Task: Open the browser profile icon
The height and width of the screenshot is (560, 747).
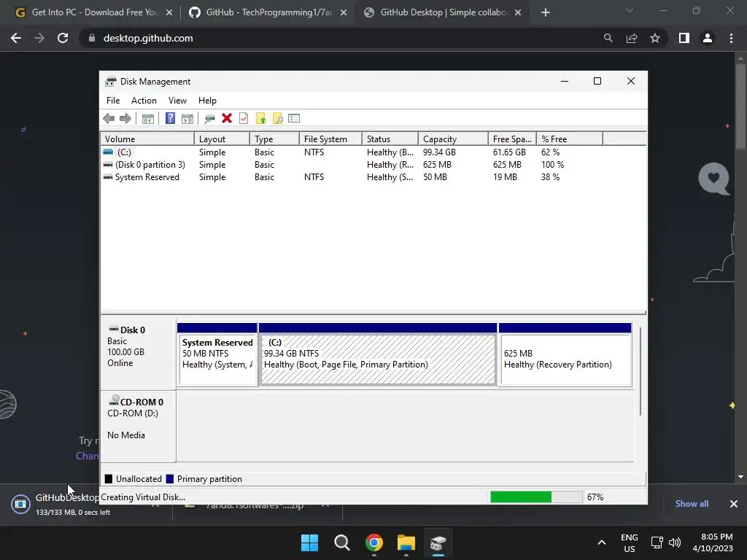Action: [708, 38]
